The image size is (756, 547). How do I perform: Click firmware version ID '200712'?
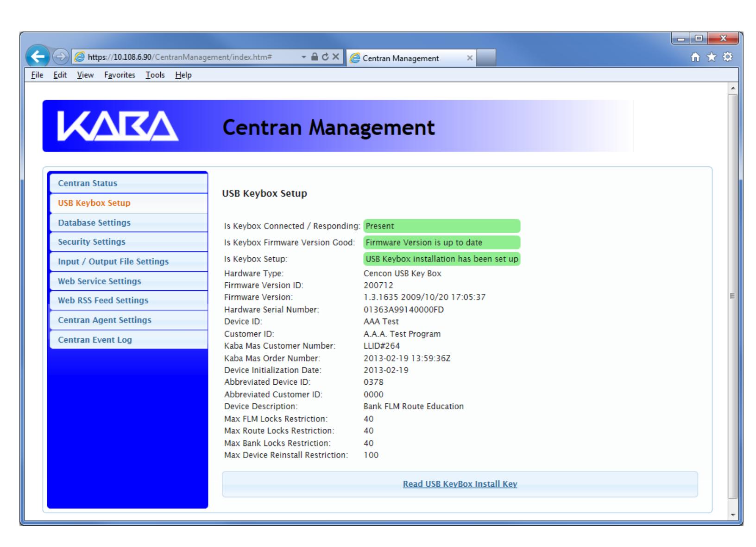pyautogui.click(x=378, y=286)
